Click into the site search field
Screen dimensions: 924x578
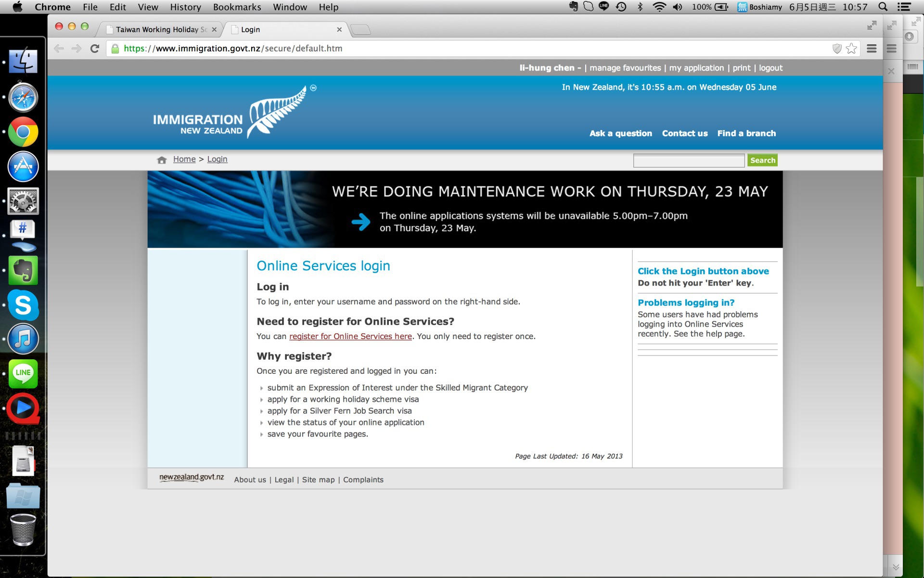click(689, 160)
